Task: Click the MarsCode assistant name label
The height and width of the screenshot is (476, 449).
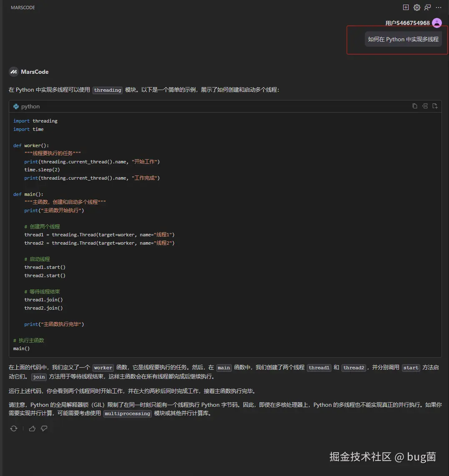Action: point(35,72)
